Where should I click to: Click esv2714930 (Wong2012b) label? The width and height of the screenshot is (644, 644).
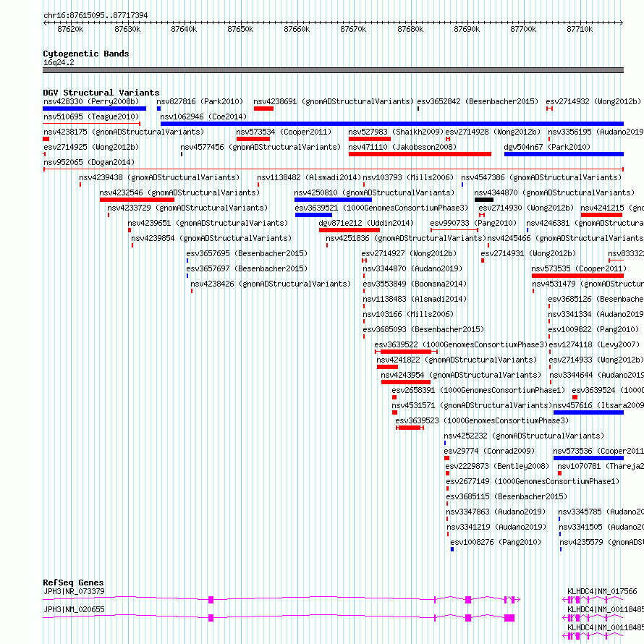(526, 208)
